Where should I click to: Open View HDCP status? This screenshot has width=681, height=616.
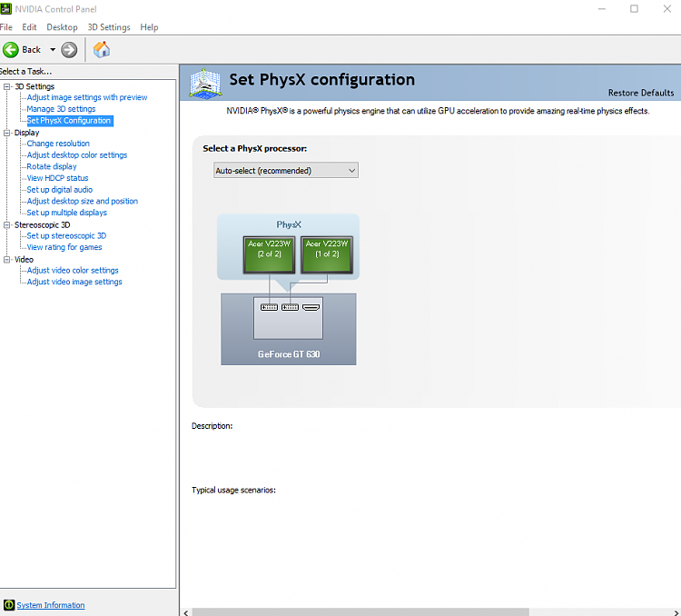(x=57, y=178)
